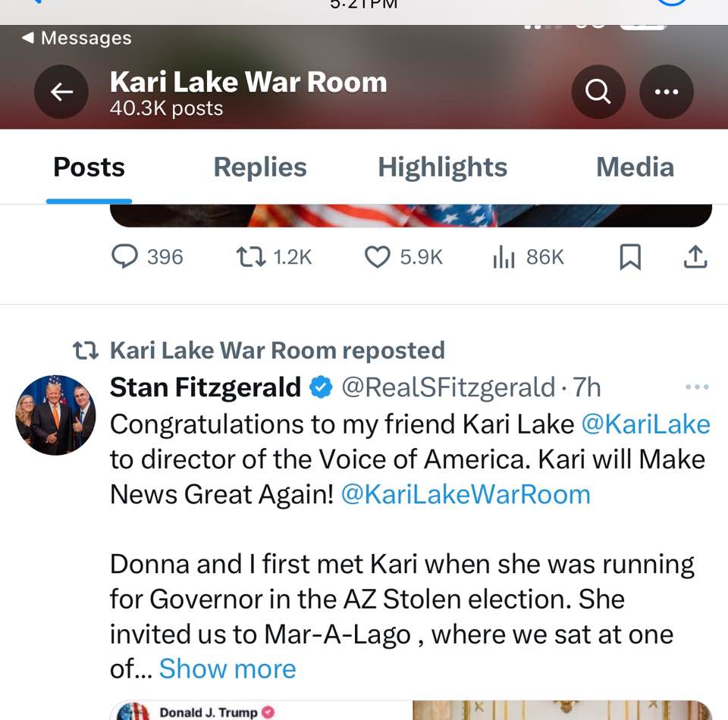Bookmark the pinned post
This screenshot has width=728, height=720.
629,257
